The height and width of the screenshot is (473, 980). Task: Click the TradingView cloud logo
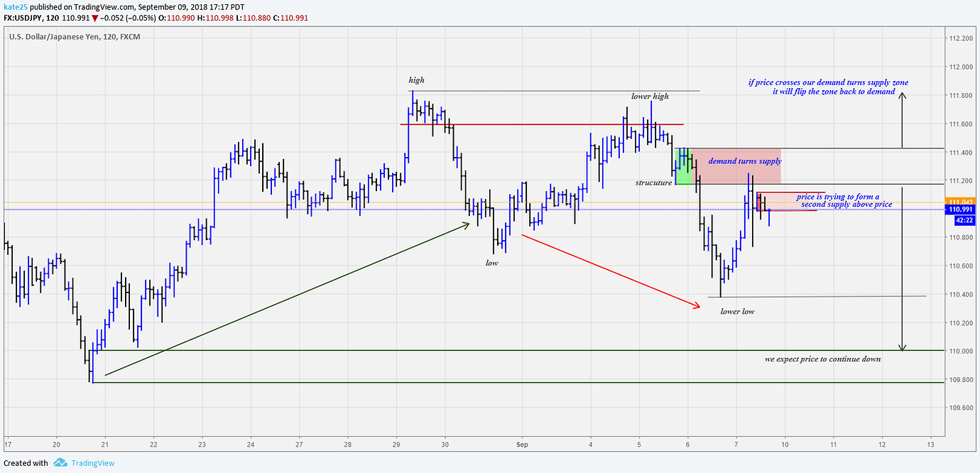click(60, 462)
